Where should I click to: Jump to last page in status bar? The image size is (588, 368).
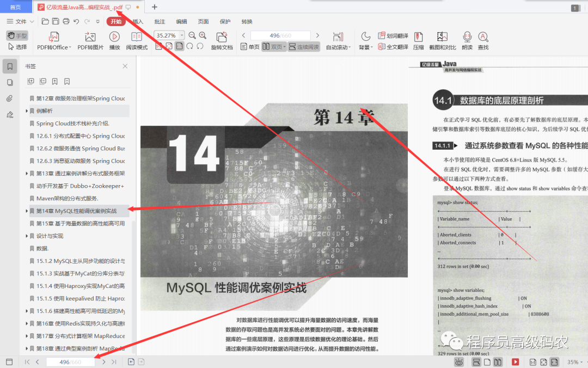114,362
